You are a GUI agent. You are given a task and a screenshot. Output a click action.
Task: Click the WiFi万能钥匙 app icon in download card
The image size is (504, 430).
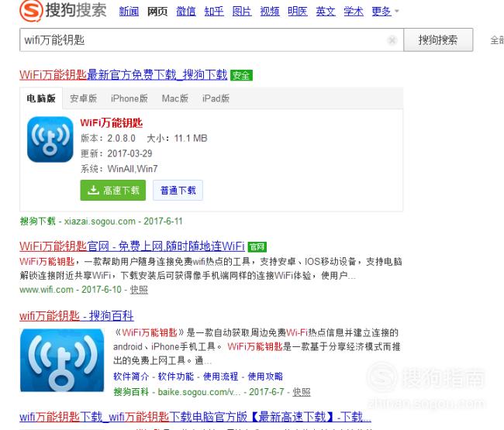point(50,139)
